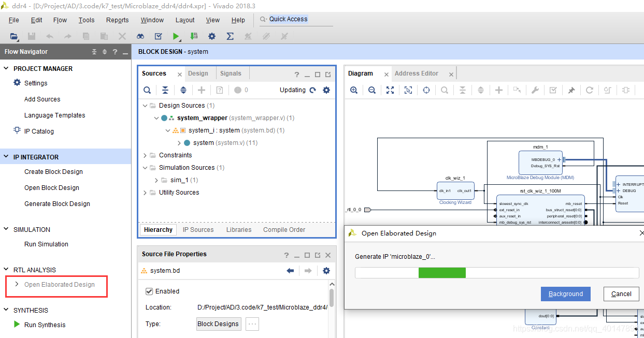Open IP Catalog in Flow Navigator
The width and height of the screenshot is (644, 338).
39,131
